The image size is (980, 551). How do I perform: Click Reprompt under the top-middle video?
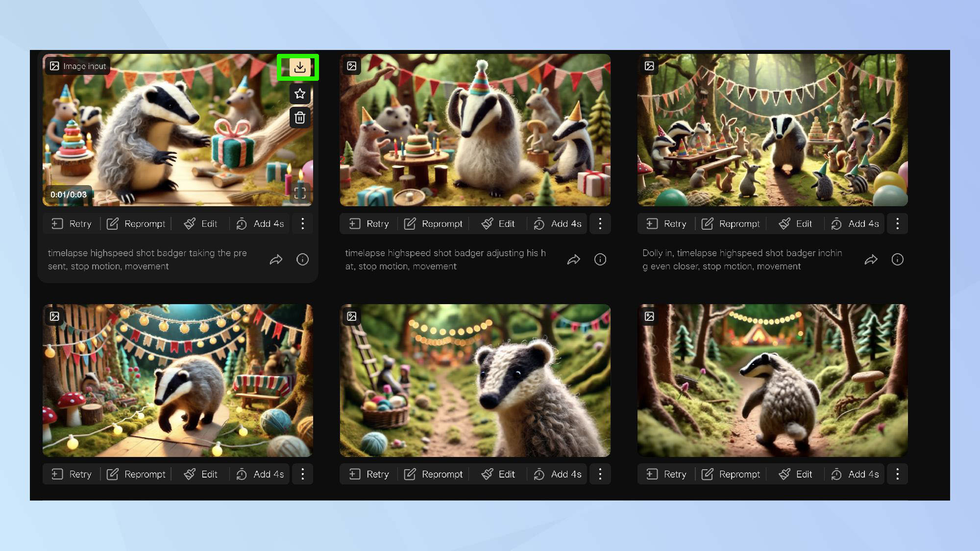coord(433,224)
